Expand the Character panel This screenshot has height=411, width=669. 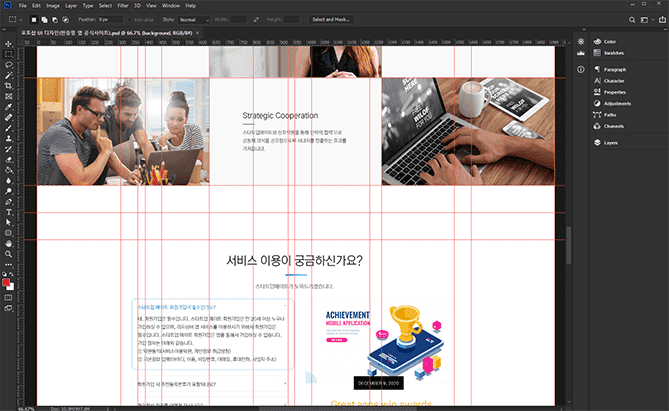609,81
